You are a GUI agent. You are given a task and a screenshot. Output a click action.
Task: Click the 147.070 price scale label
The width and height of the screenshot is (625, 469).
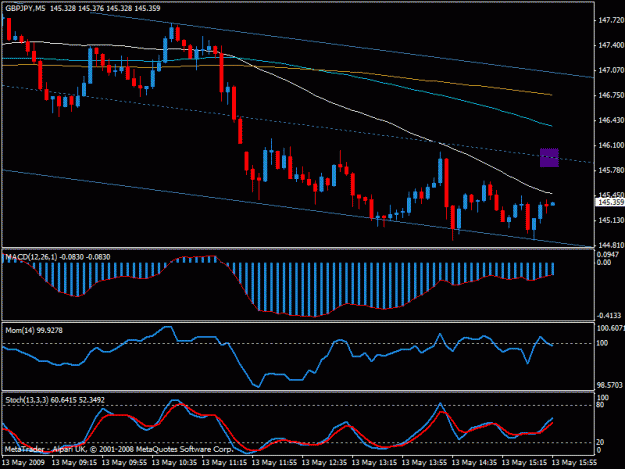coord(611,70)
